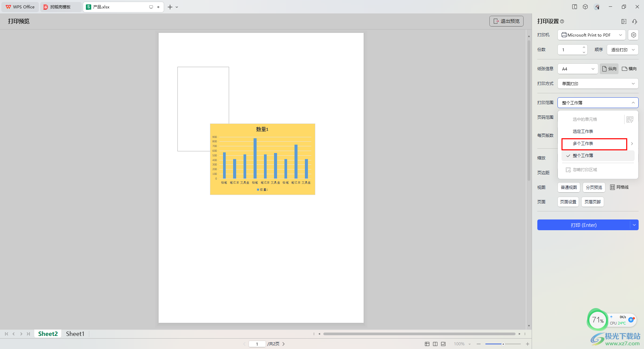Zoom in with the plus icon
Viewport: 644px width, 349px height.
click(x=528, y=344)
